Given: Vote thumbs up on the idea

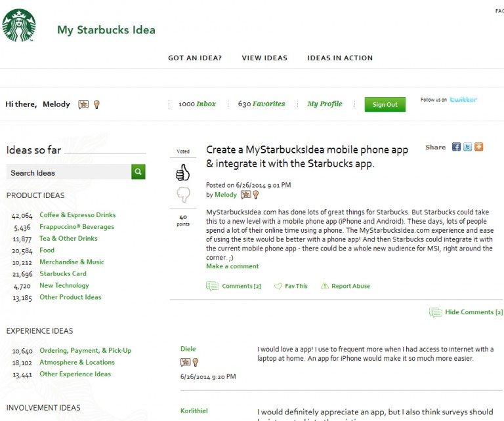Looking at the screenshot, I should point(182,172).
